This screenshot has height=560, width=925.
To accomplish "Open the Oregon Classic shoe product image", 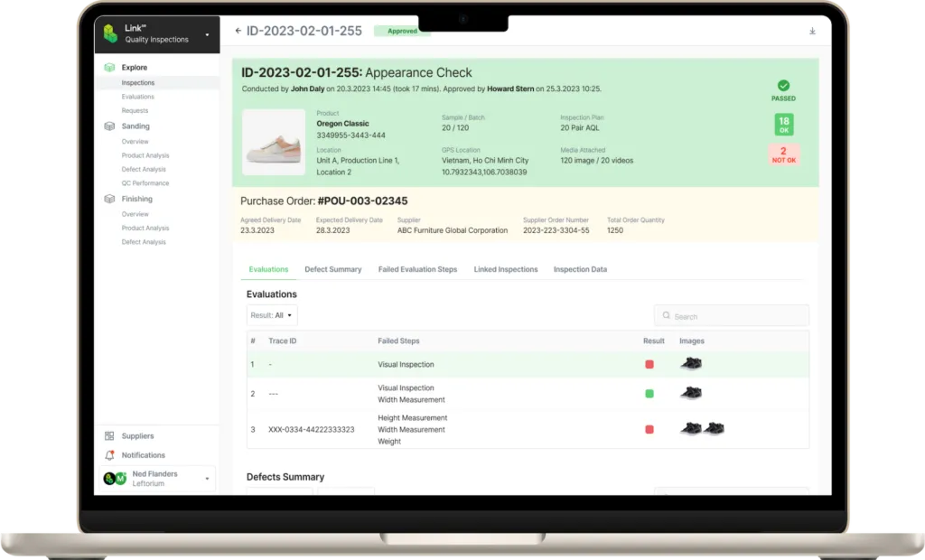I will [x=274, y=142].
